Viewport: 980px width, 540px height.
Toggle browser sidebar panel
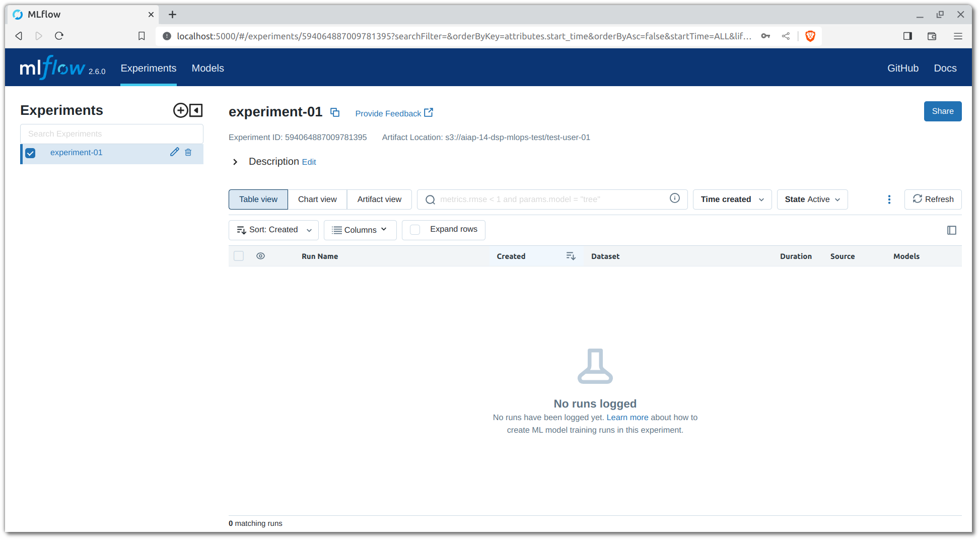coord(907,36)
